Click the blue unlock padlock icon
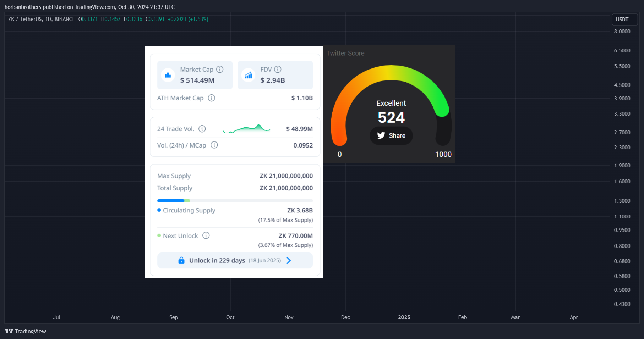Viewport: 644px width, 339px height. pos(181,260)
